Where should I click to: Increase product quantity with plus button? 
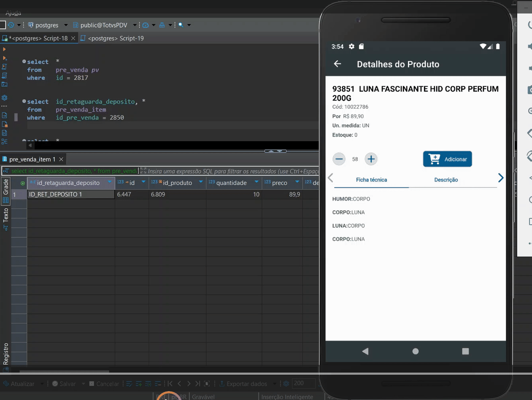[371, 159]
